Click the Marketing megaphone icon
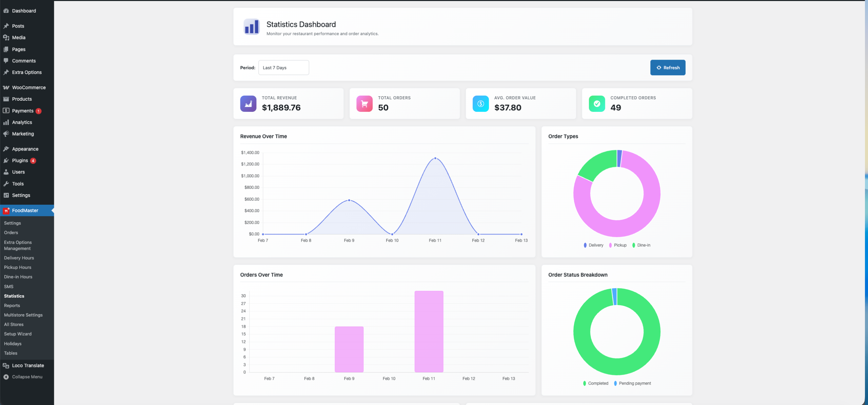 tap(6, 134)
